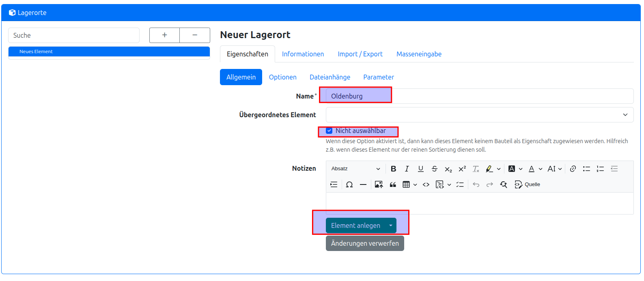Open the Dateianhänge tab

[x=330, y=77]
